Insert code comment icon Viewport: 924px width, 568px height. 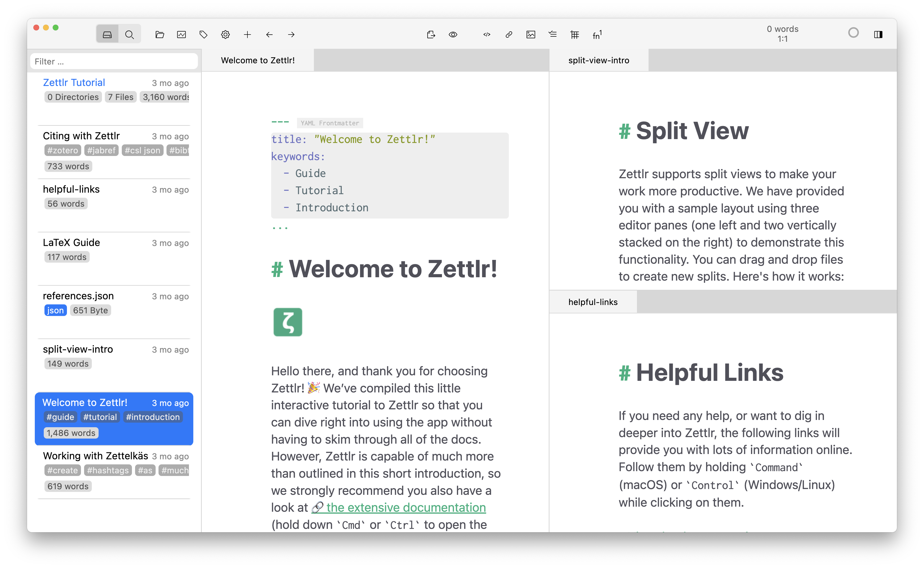click(487, 35)
